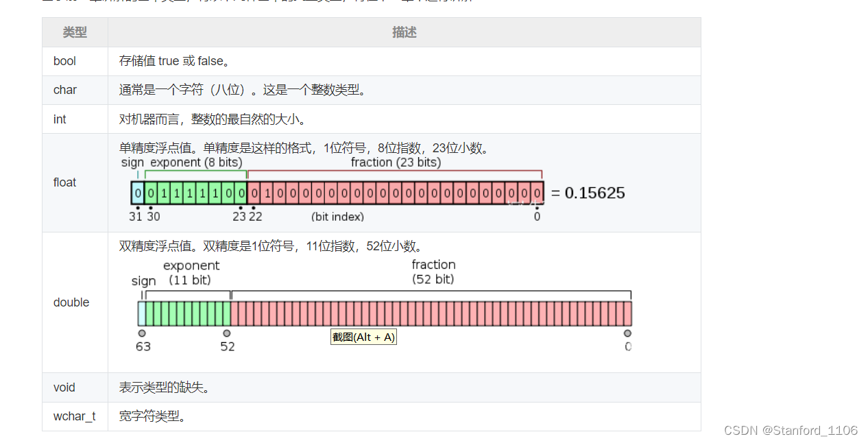Viewport: 868px width, 443px height.
Task: Click the 'exponent (8 bits)' label
Action: [x=196, y=163]
